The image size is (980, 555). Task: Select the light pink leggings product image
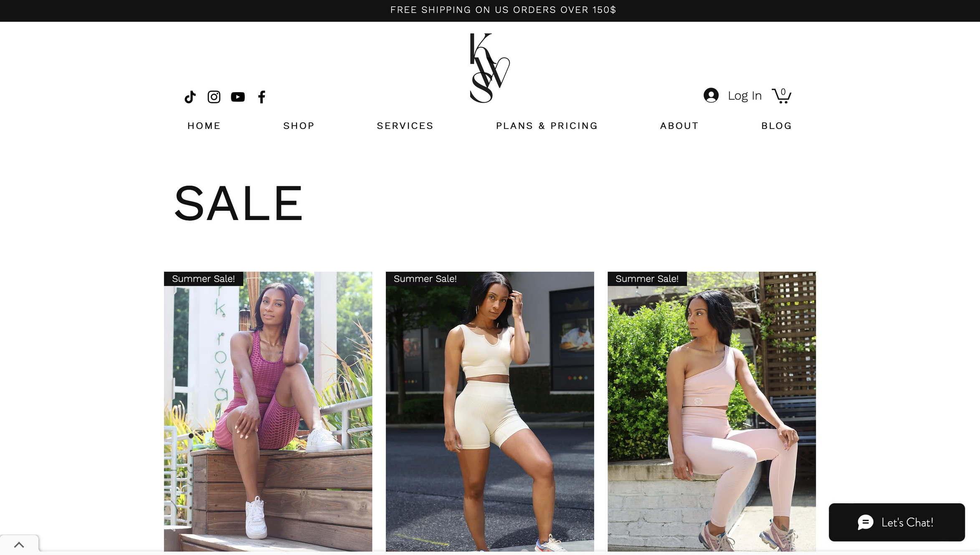(x=712, y=411)
